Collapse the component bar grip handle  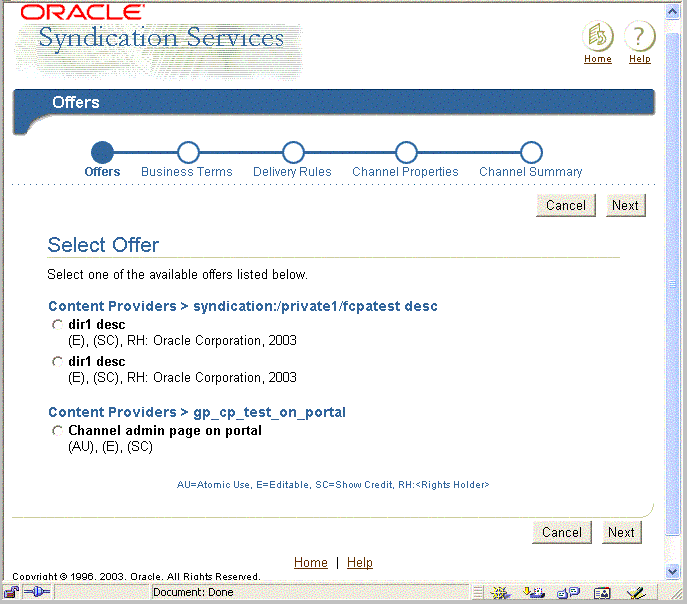pyautogui.click(x=478, y=593)
